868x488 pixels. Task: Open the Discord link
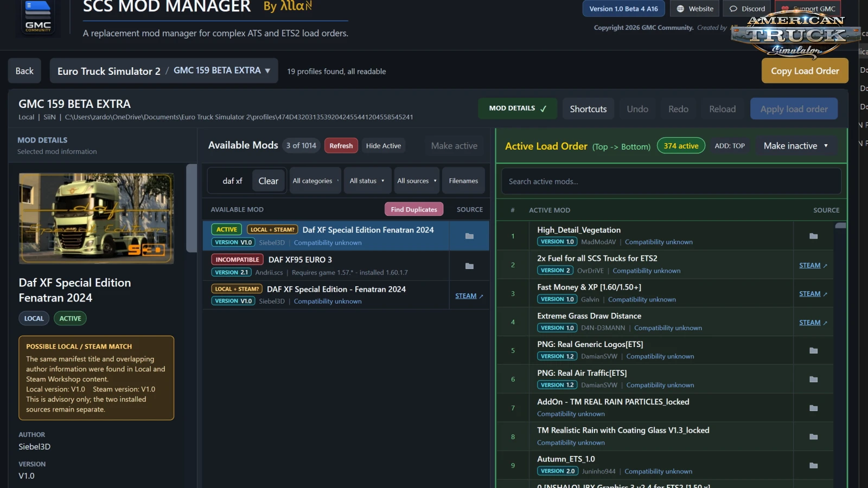(x=747, y=9)
